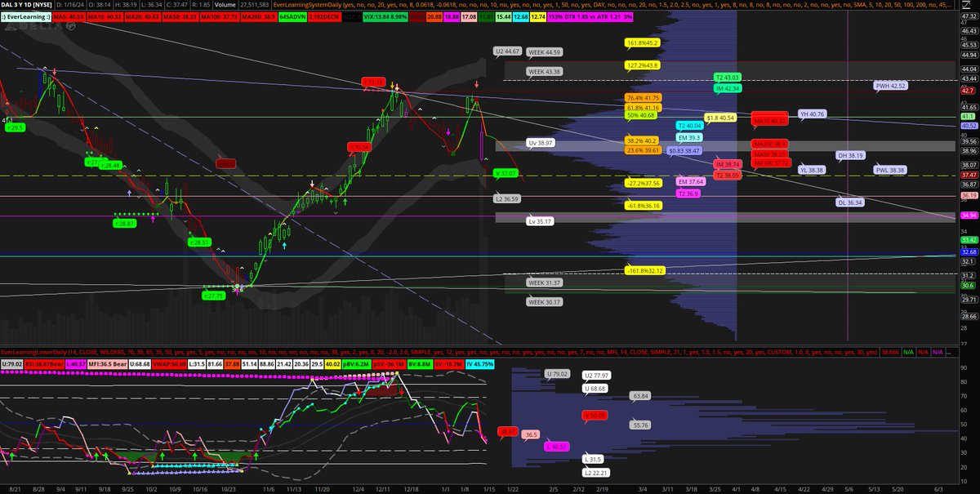The image size is (980, 494).
Task: Click the 161.8%45.2 Fibonacci bubble
Action: coord(643,42)
